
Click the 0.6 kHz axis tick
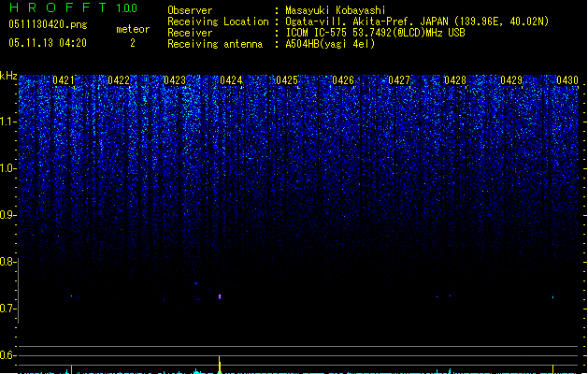(x=8, y=355)
